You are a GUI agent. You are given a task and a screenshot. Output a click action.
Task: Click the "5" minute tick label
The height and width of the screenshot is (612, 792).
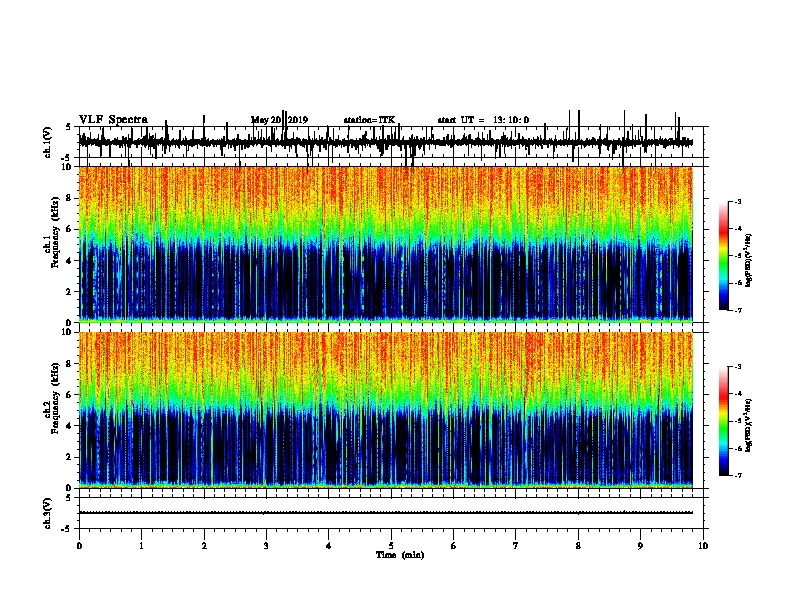tap(391, 546)
